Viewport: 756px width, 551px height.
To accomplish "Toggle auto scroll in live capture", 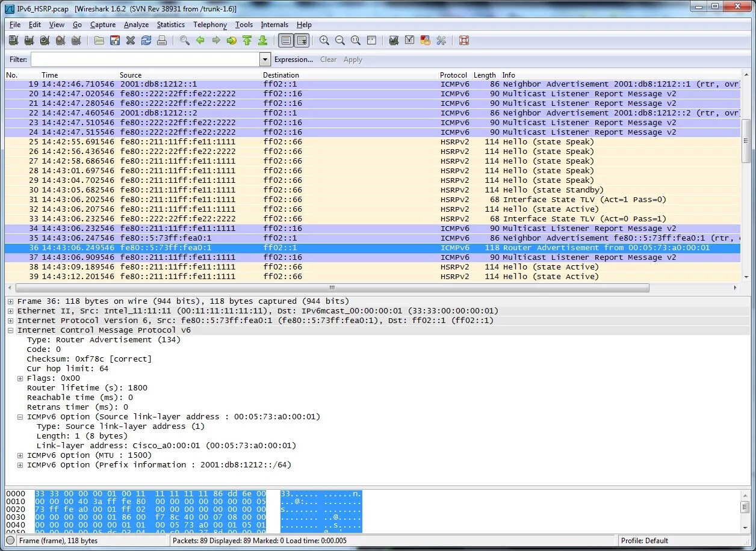I will pos(302,40).
